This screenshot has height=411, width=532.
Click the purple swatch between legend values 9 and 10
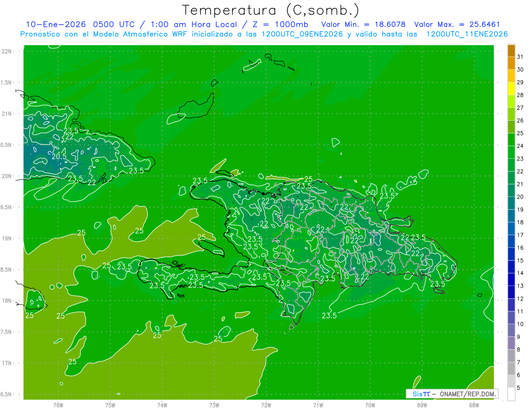click(511, 330)
